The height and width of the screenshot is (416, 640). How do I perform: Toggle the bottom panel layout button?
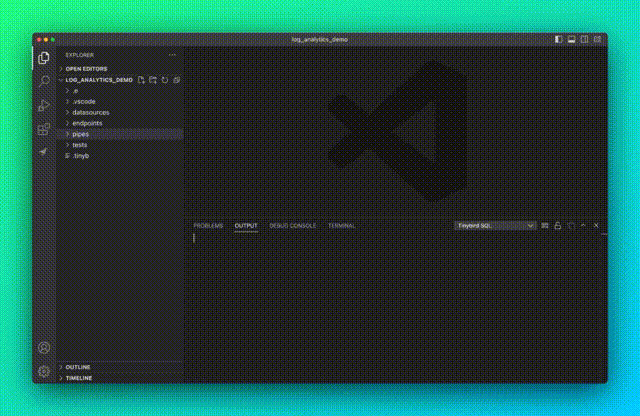(572, 39)
